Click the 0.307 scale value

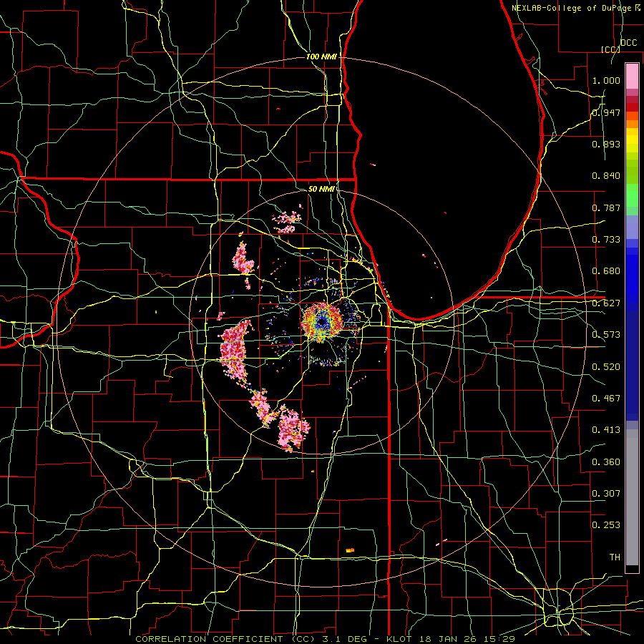coord(606,494)
